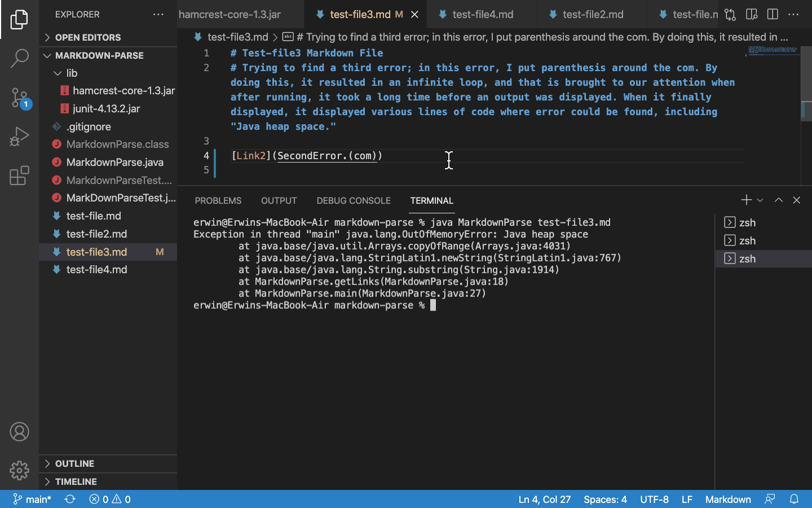Split the editor right
The width and height of the screenshot is (812, 508).
click(773, 15)
